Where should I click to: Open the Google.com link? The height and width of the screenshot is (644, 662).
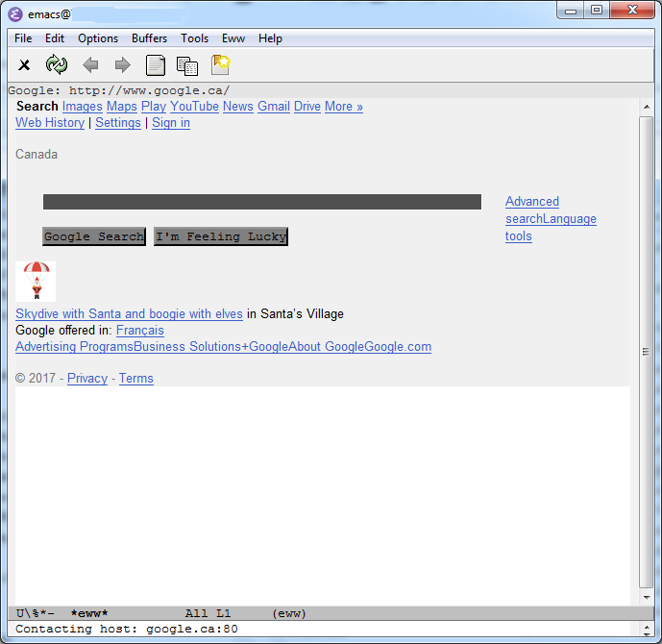[x=398, y=347]
